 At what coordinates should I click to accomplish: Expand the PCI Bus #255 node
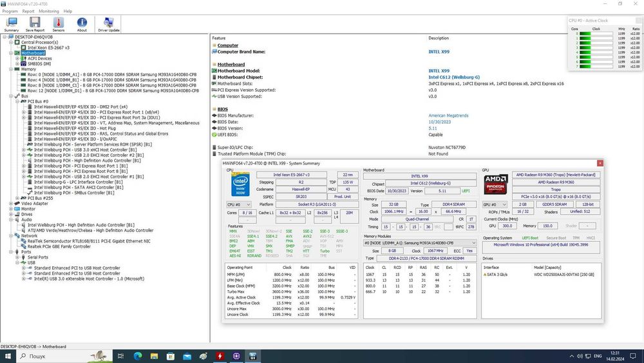click(16, 198)
